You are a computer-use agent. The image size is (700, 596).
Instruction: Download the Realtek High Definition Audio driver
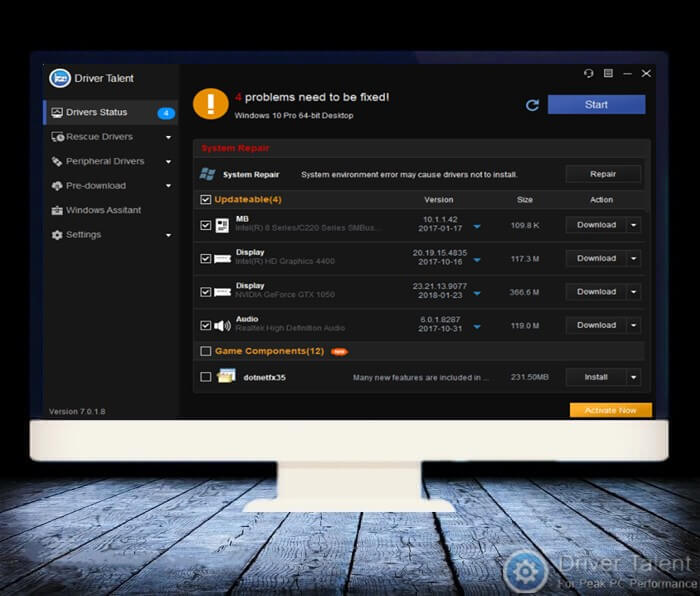pos(596,325)
